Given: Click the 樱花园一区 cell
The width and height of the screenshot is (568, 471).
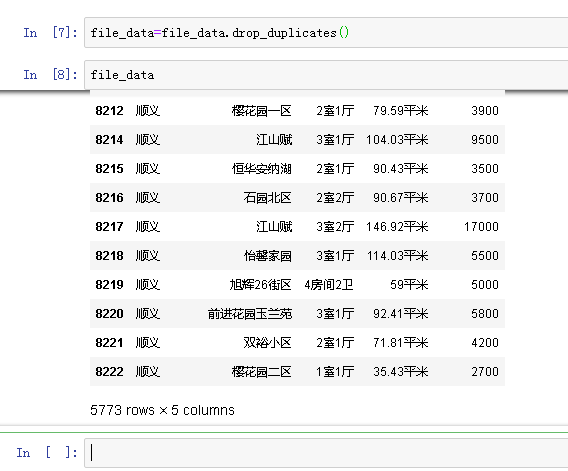Looking at the screenshot, I should point(262,111).
